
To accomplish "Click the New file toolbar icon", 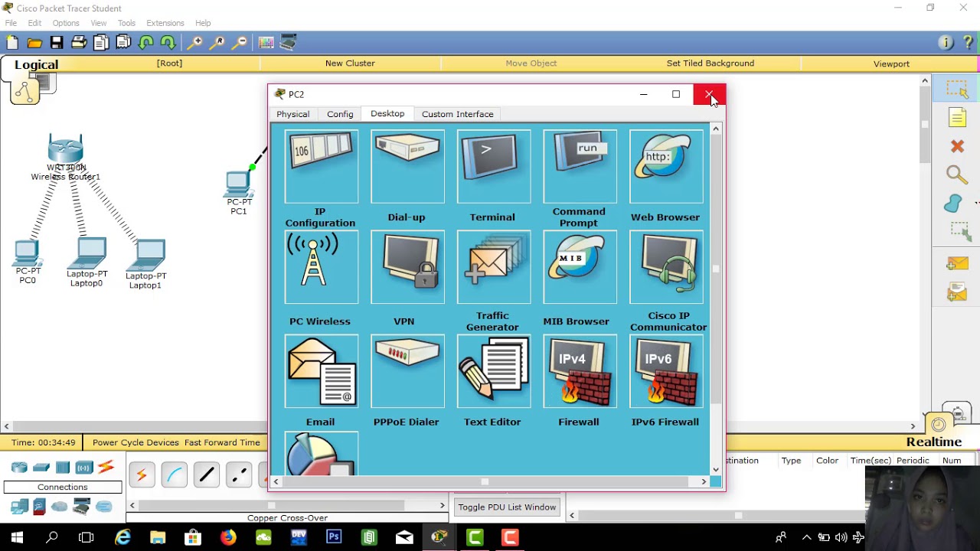I will pos(12,43).
